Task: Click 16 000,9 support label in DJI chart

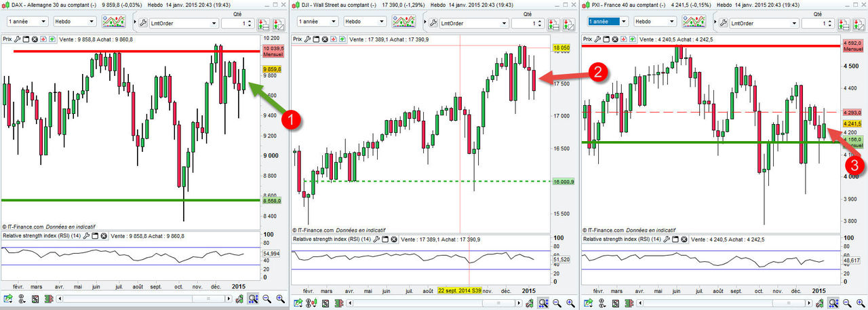Action: 564,182
